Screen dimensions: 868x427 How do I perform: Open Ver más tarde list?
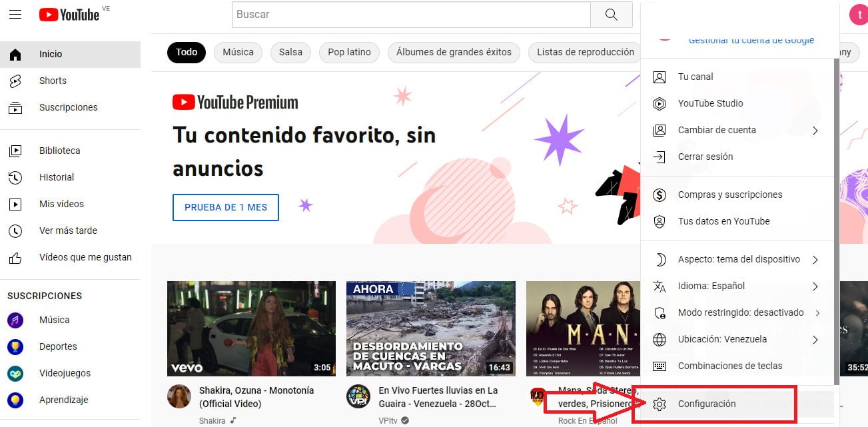70,230
